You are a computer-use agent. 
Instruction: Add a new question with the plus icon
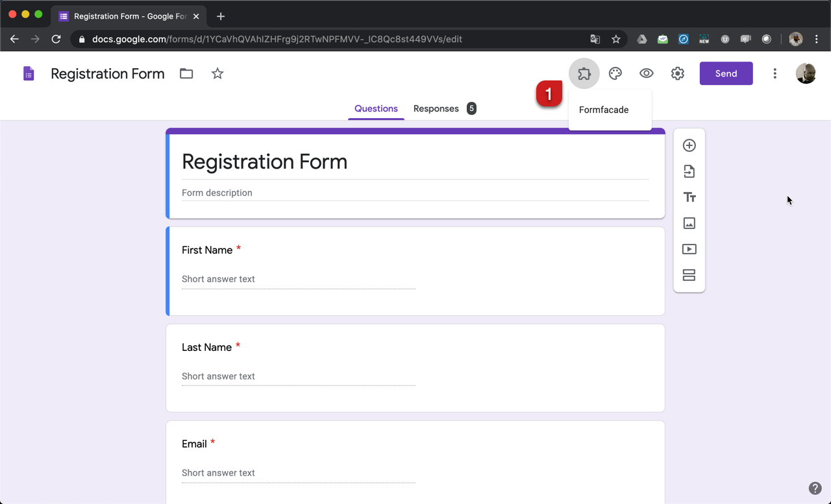[x=689, y=145]
